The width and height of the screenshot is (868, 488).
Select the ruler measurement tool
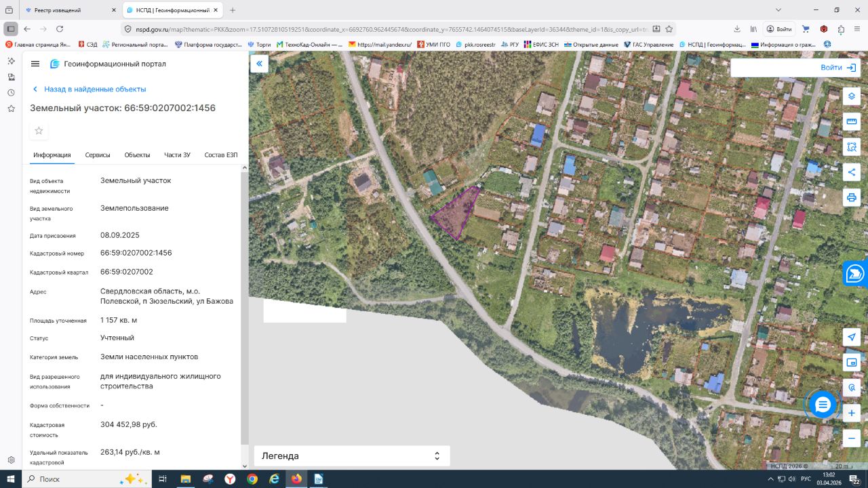tap(852, 121)
